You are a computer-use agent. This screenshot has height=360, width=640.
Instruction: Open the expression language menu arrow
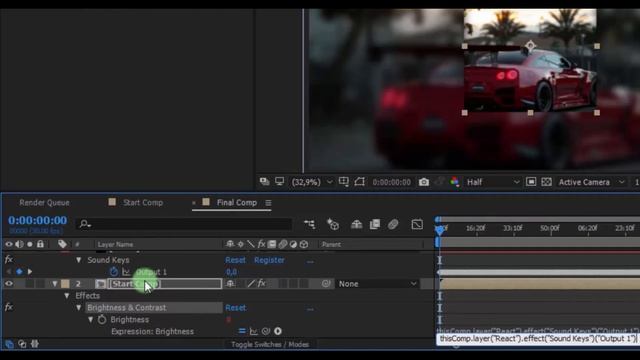[278, 331]
